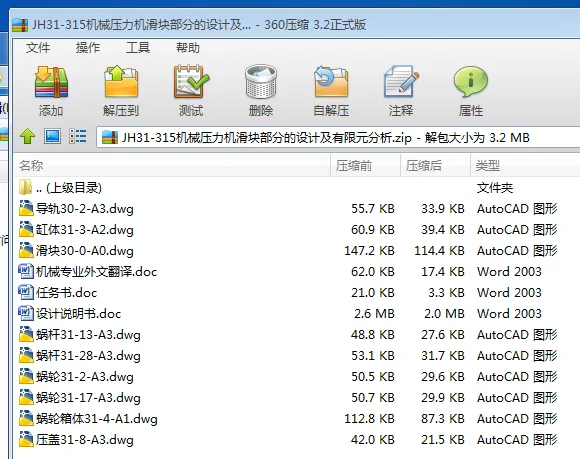Run the 测试 (Test) archive tool
Screen dimensions: 580x459
[191, 82]
